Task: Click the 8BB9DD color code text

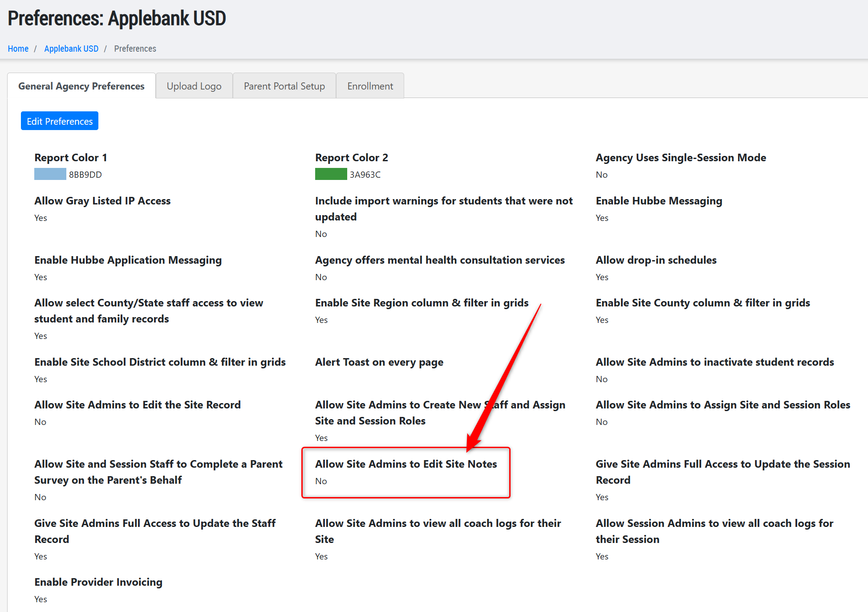Action: click(x=85, y=175)
